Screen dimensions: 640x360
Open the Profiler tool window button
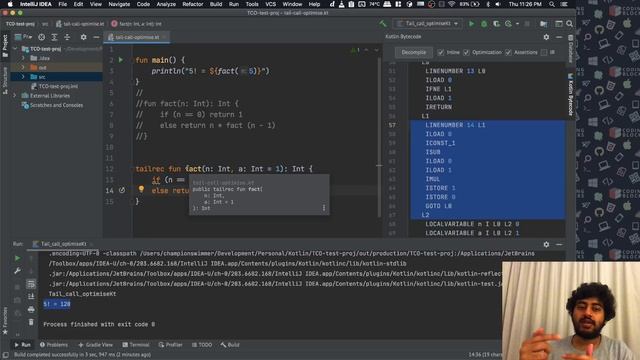click(170, 345)
